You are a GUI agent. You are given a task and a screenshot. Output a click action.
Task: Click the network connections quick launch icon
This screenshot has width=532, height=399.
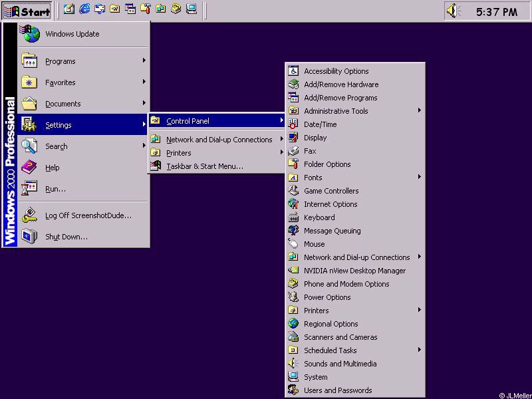click(161, 9)
